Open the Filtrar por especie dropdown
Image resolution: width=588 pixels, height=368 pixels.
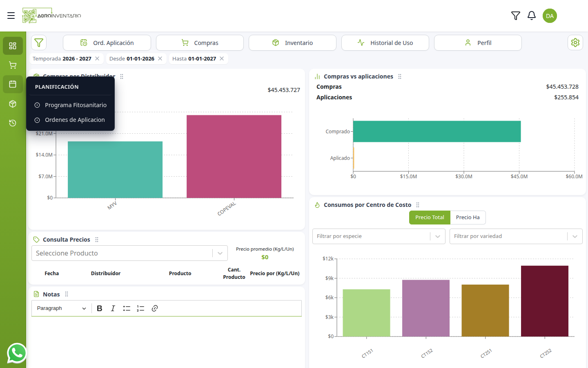[379, 236]
